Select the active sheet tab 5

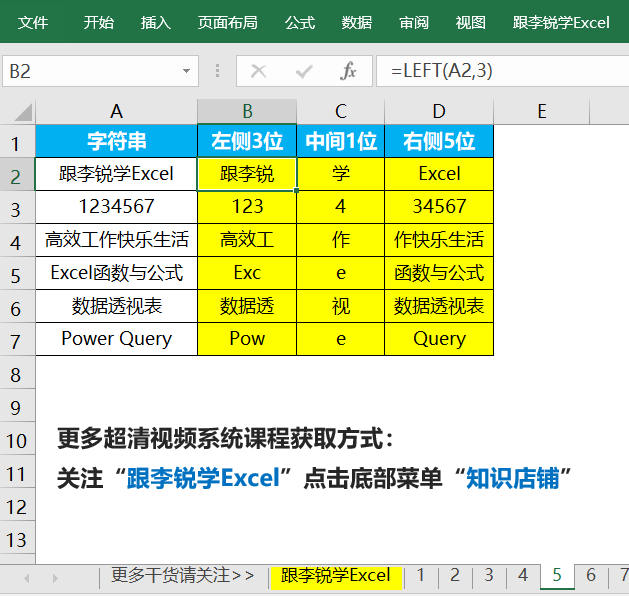pos(557,576)
